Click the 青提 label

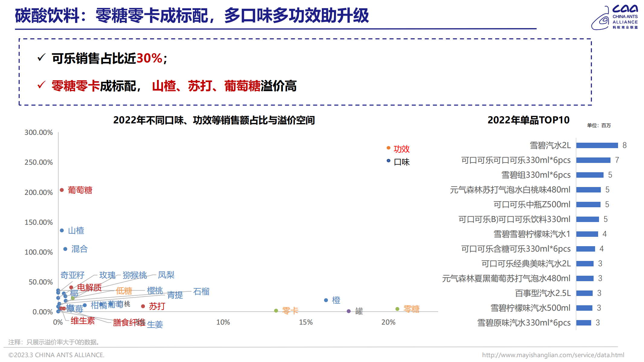point(175,295)
